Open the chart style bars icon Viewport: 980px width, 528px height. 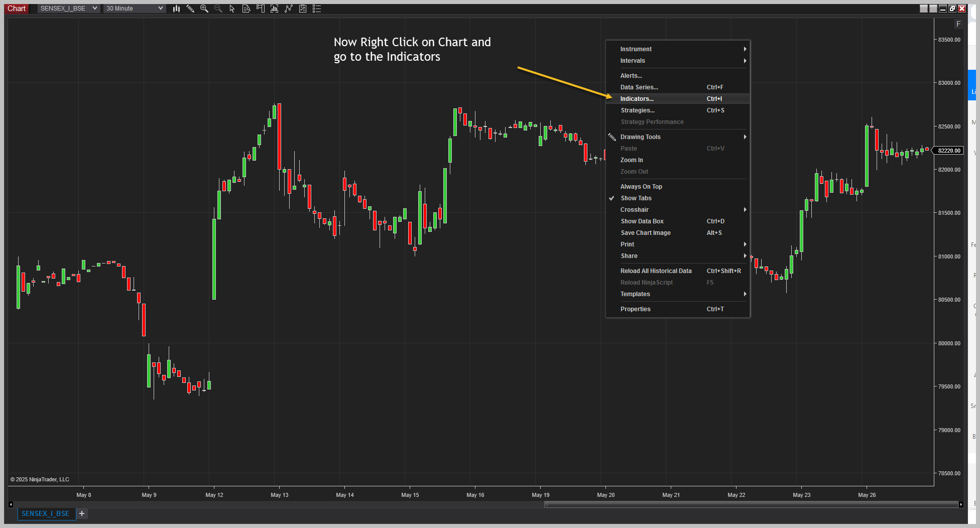[176, 9]
